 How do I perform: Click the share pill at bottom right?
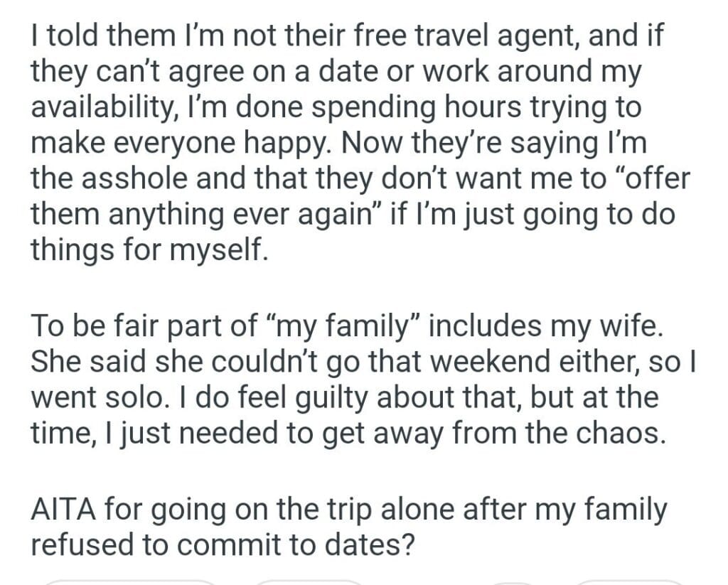[x=629, y=582]
